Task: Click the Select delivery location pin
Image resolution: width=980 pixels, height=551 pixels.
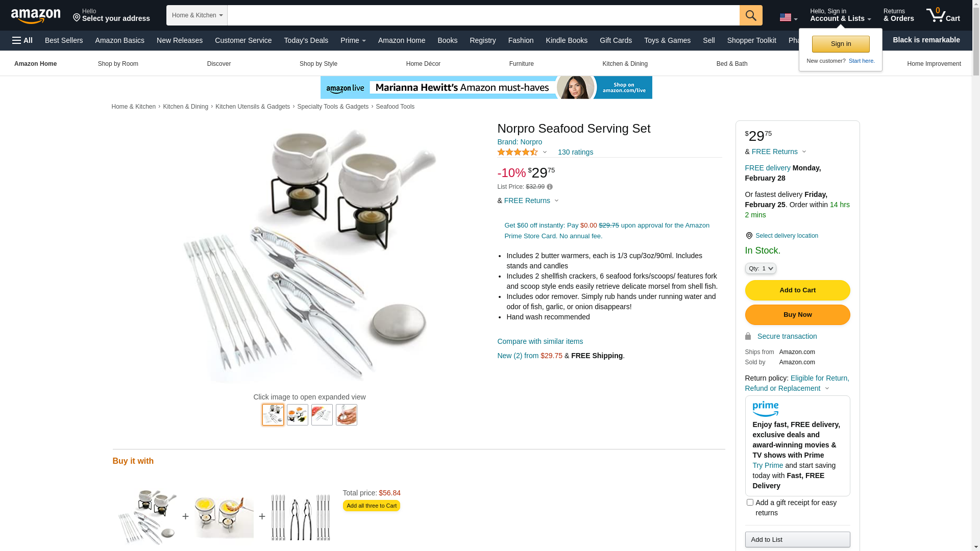Action: pos(749,236)
